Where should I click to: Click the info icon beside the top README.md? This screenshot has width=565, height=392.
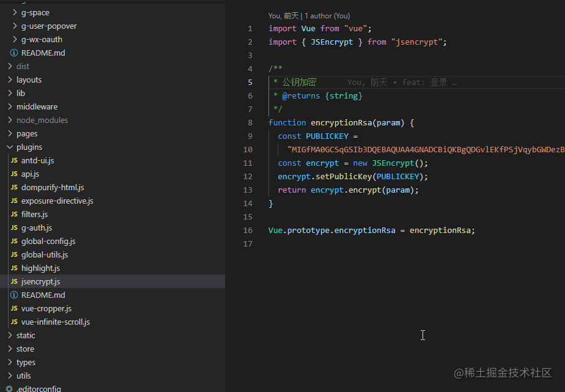(x=14, y=53)
